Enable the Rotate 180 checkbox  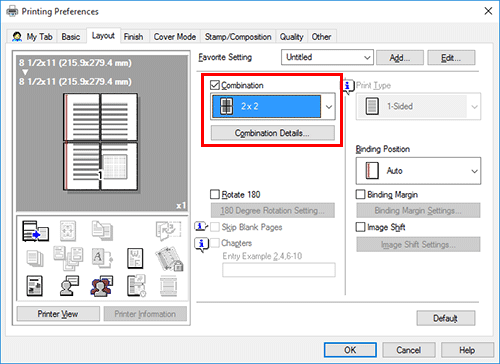pyautogui.click(x=215, y=194)
